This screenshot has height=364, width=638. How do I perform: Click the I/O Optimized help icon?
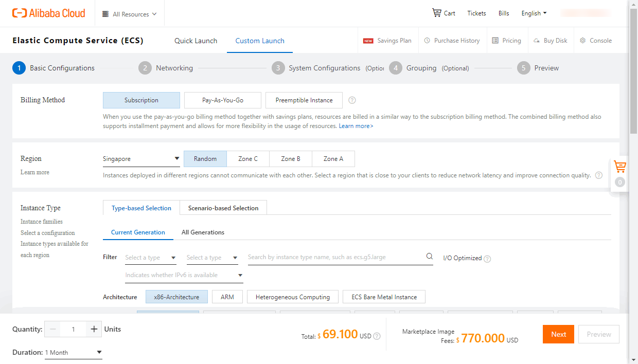coord(487,258)
